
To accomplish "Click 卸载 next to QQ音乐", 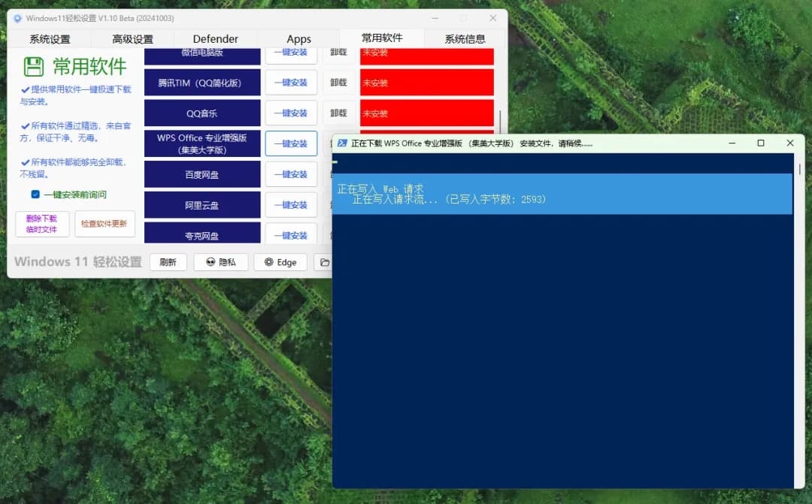I will pos(339,113).
